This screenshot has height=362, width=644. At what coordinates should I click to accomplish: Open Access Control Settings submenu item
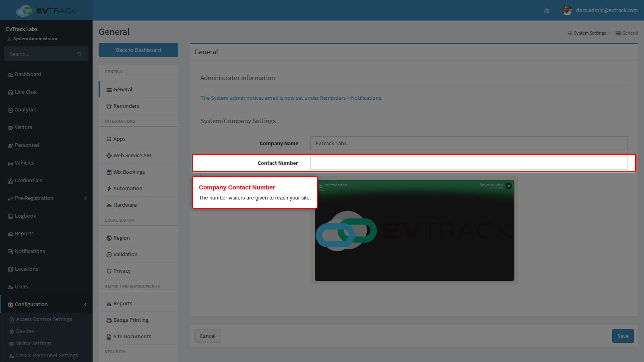(44, 319)
